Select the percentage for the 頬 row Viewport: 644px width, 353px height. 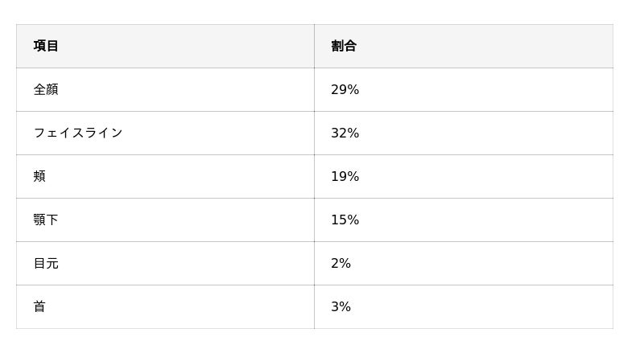click(x=345, y=176)
